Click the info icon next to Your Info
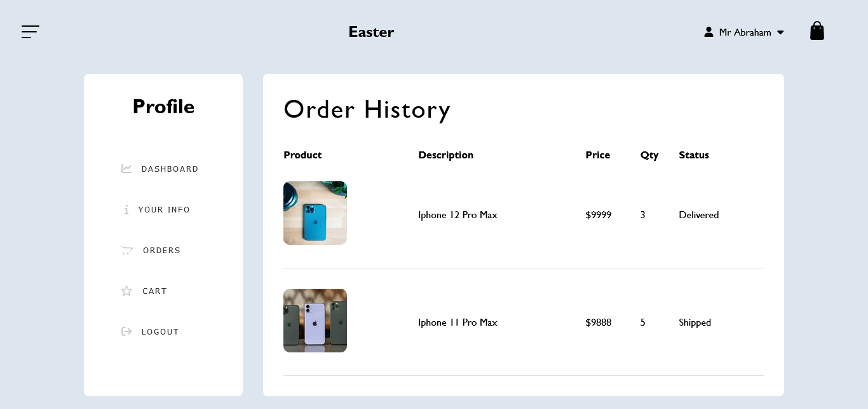 [126, 209]
